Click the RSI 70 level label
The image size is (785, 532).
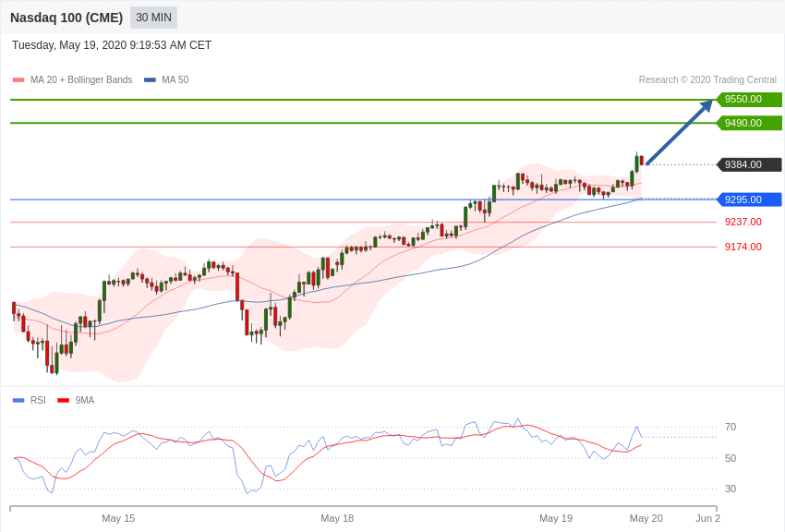(x=731, y=427)
